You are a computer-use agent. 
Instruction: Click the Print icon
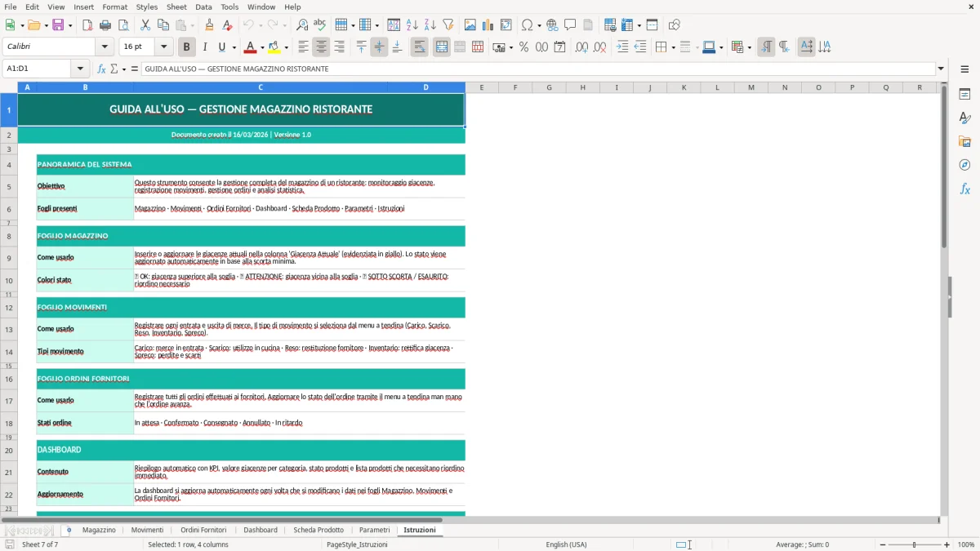[x=105, y=25]
